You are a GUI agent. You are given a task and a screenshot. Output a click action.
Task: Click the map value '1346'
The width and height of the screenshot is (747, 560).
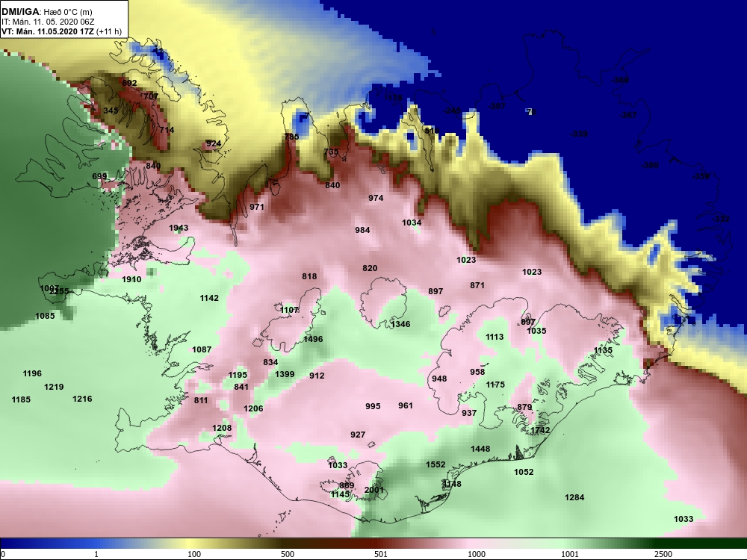tap(400, 324)
